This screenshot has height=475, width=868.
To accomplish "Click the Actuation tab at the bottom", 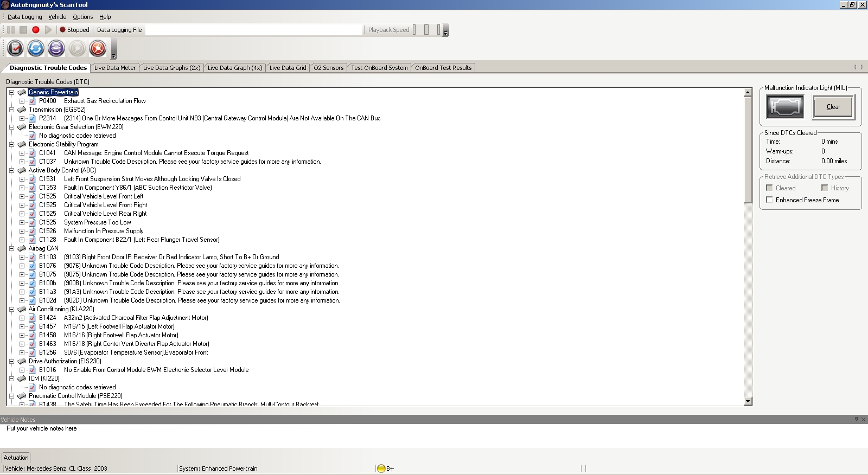I will click(16, 458).
